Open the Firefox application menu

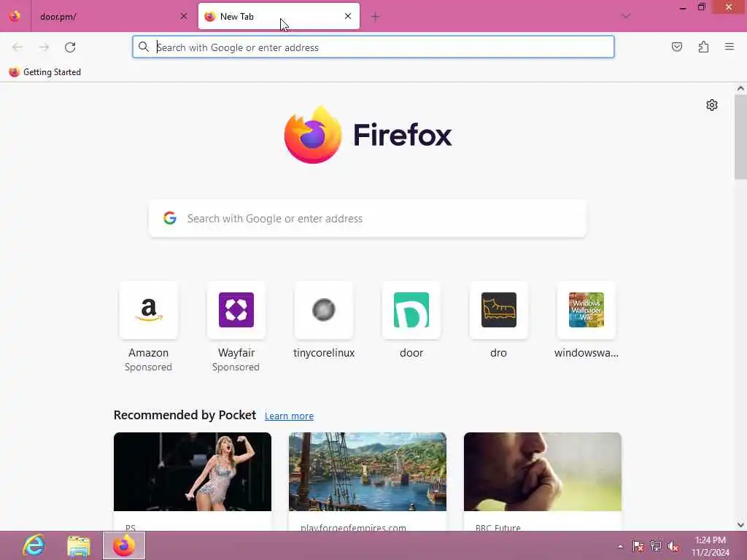pos(729,47)
